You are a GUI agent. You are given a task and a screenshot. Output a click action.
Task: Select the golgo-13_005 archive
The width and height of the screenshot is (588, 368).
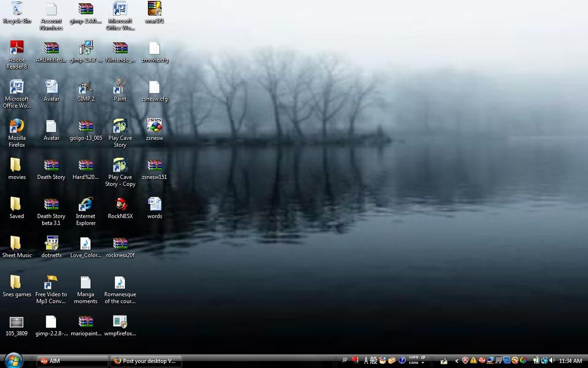click(86, 130)
